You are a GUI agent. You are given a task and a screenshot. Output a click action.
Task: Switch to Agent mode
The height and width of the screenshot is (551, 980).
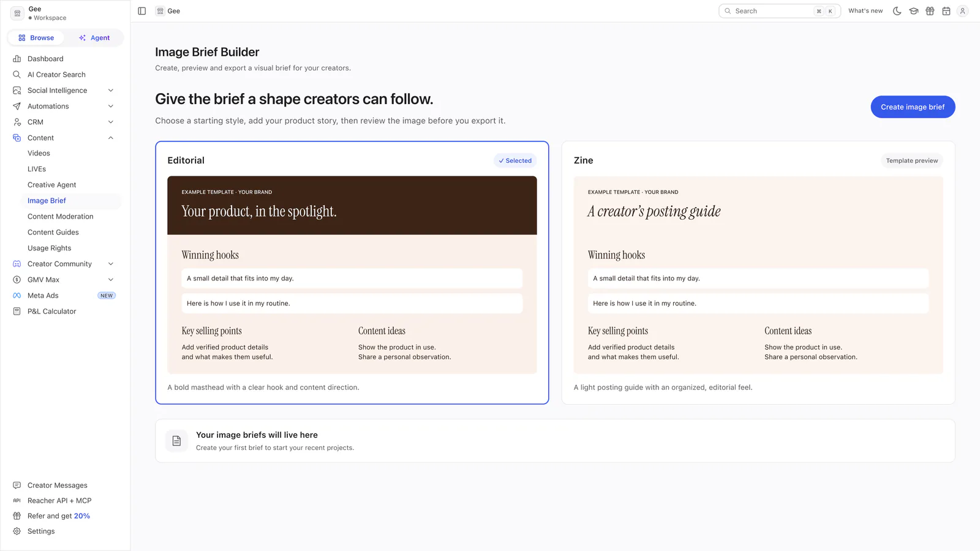click(x=94, y=38)
